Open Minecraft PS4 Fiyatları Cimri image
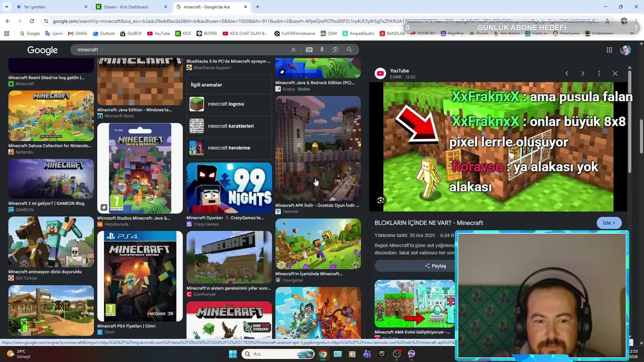 pyautogui.click(x=140, y=276)
